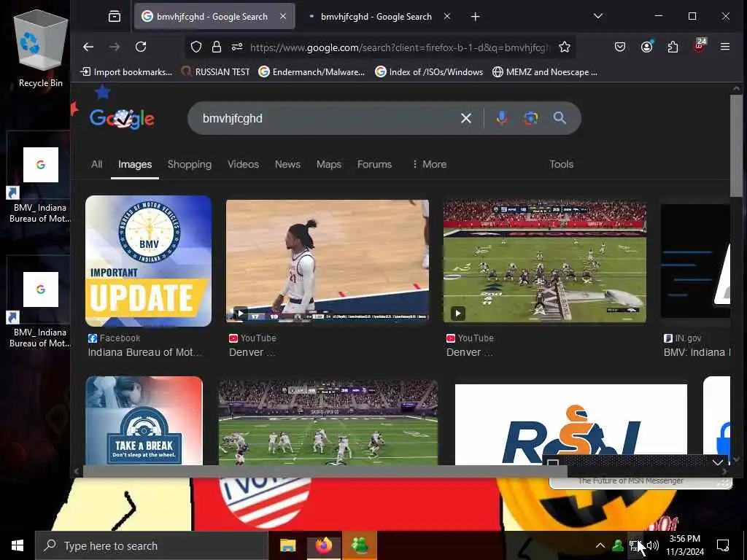Switch to Maps results

tap(329, 164)
